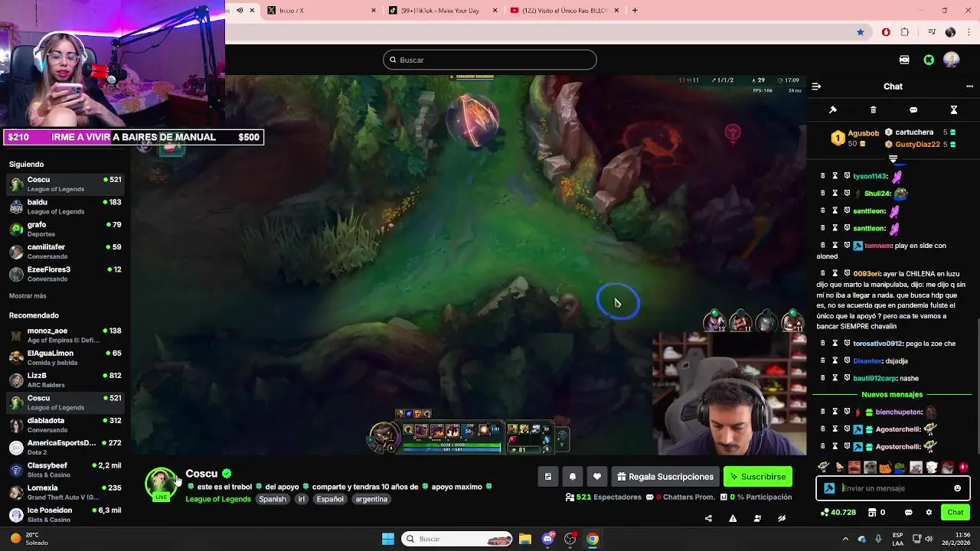The height and width of the screenshot is (551, 980).
Task: Collapse the chat panel with the arrow icon
Action: tap(816, 86)
